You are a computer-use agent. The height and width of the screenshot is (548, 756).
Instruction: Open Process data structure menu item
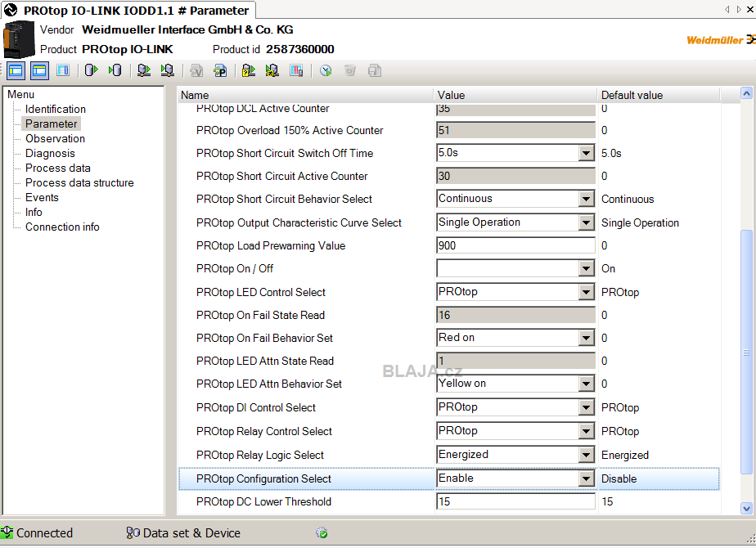coord(79,182)
